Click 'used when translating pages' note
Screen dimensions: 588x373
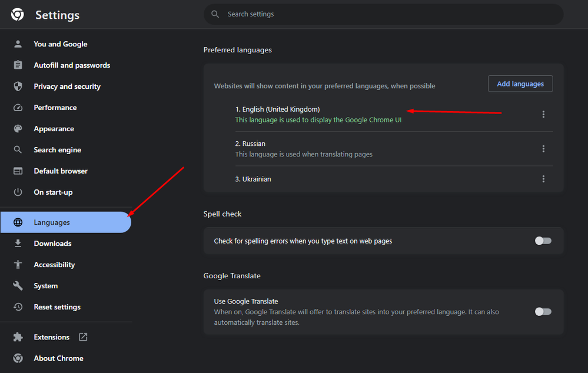pos(304,154)
